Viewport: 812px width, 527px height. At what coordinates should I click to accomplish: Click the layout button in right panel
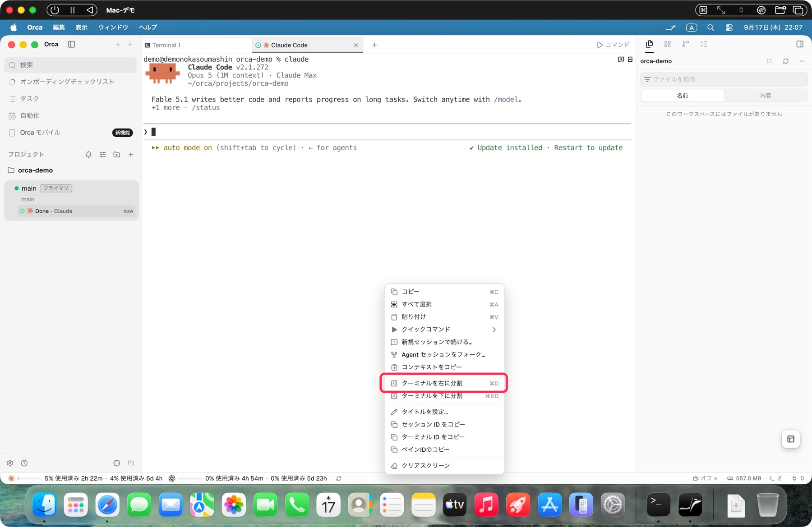point(791,439)
